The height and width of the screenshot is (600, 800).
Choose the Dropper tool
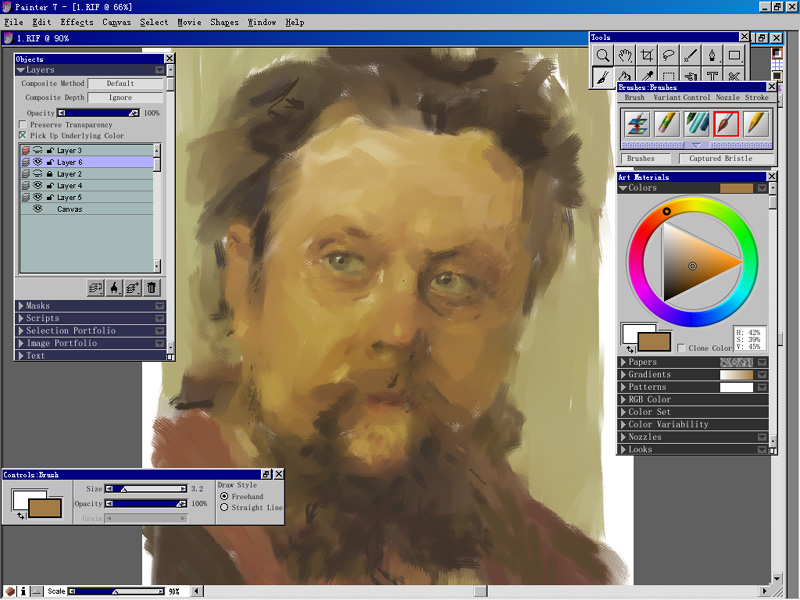pos(647,76)
